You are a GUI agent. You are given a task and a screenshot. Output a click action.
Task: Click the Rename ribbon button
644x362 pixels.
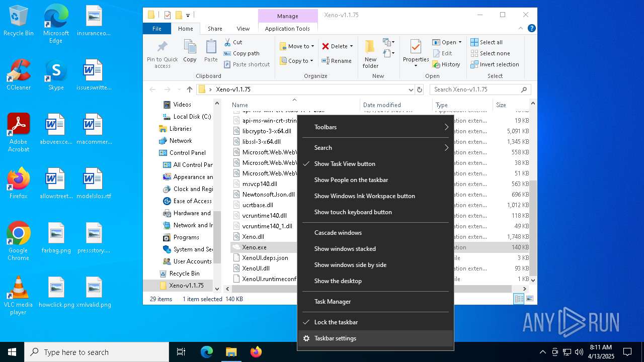click(x=337, y=61)
